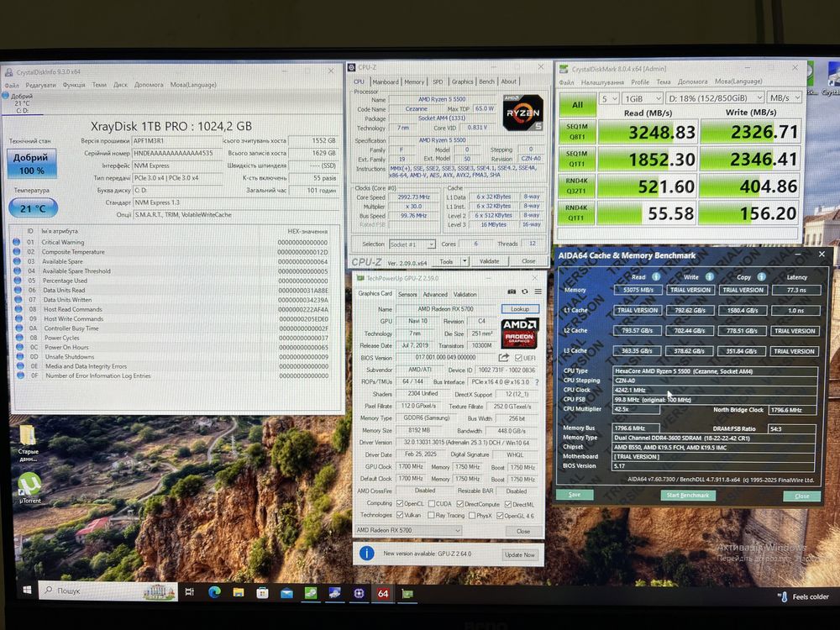Click GPU-Z BIOS export share icon
This screenshot has height=630, width=840.
503,357
